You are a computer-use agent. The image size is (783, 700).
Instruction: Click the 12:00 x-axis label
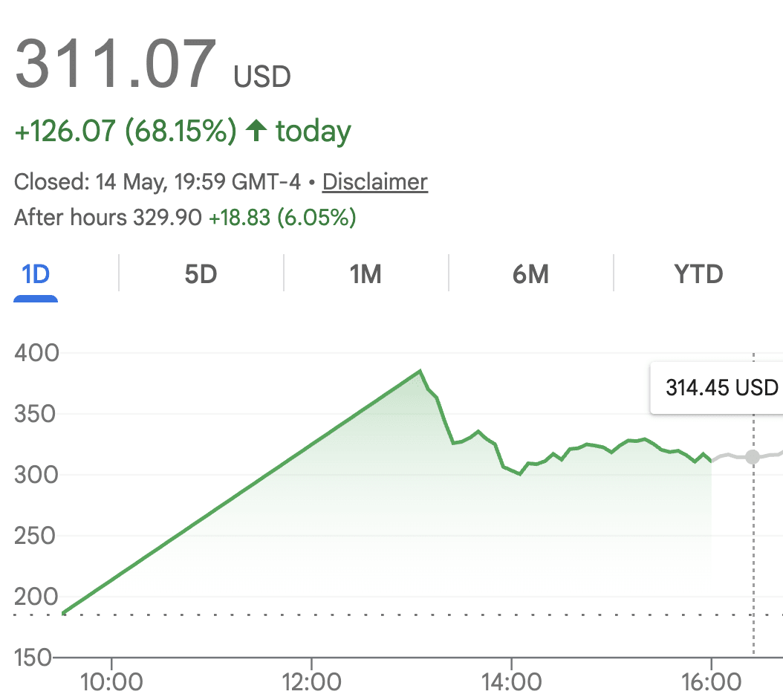(311, 682)
